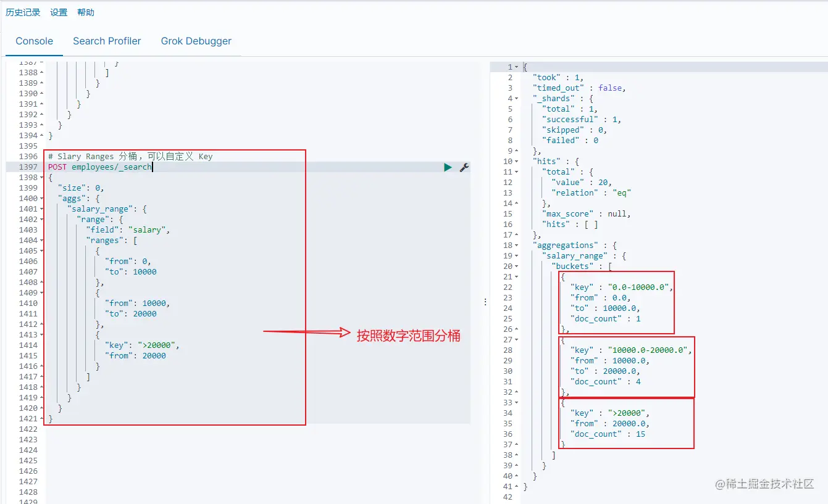Collapse the third bucket at response line 33

point(516,402)
